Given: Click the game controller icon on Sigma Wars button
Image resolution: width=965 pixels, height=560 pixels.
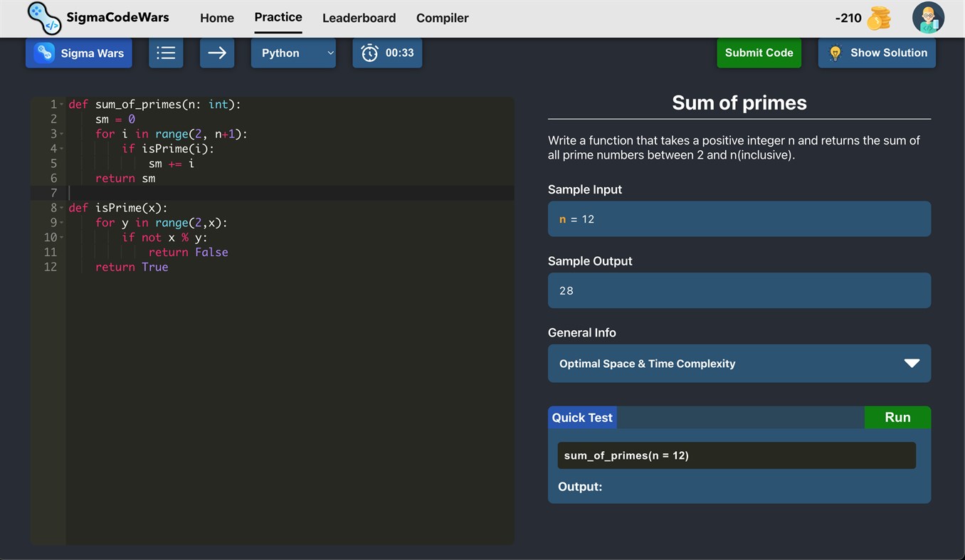Looking at the screenshot, I should (x=45, y=52).
